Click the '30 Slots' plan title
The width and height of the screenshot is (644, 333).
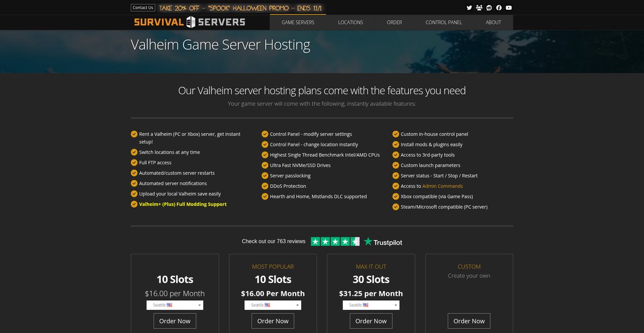(371, 279)
